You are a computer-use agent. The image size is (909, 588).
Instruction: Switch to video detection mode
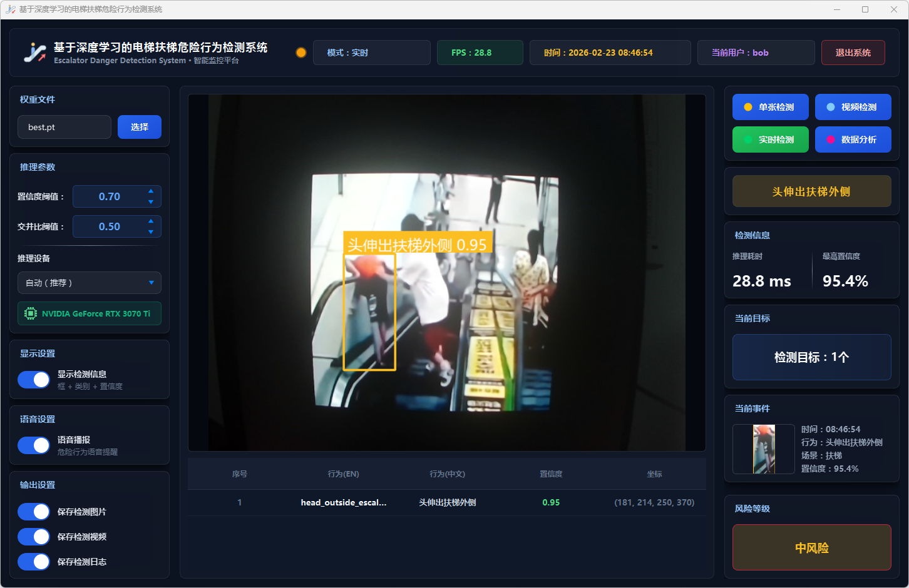coord(853,107)
